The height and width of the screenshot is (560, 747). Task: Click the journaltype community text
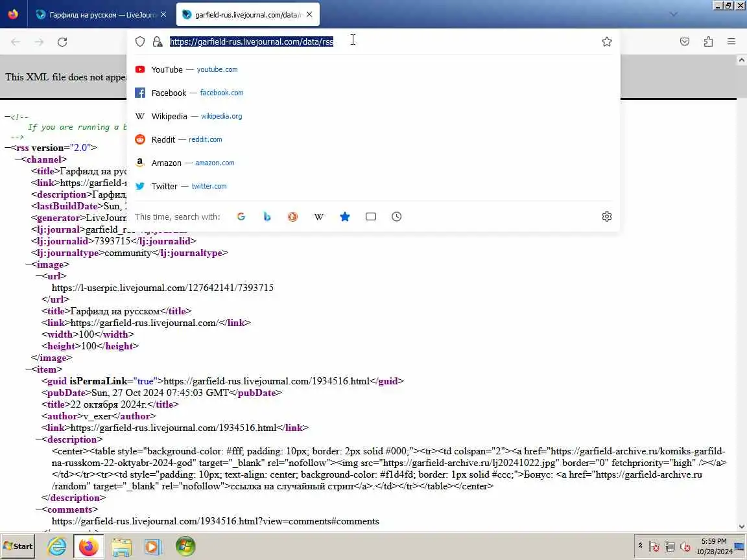[128, 253]
